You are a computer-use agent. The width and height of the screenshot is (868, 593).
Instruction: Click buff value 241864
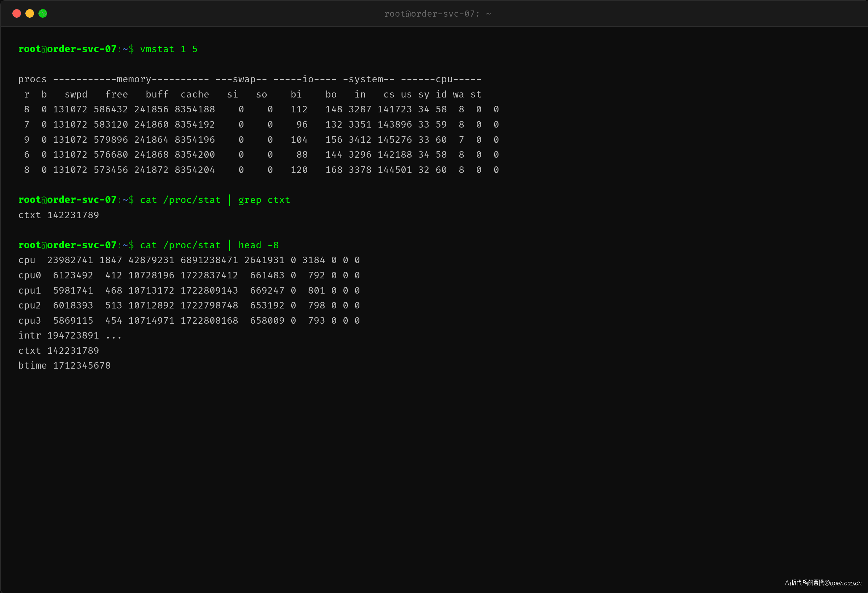[151, 140]
